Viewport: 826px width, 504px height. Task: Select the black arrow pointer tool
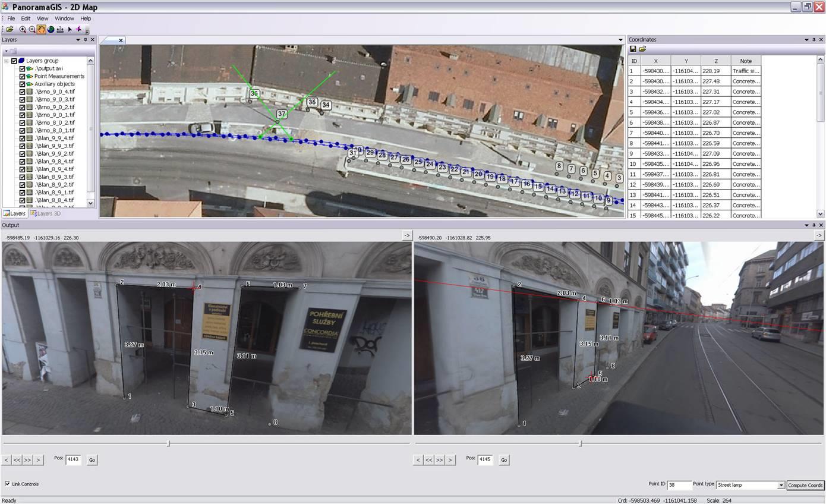(x=70, y=29)
